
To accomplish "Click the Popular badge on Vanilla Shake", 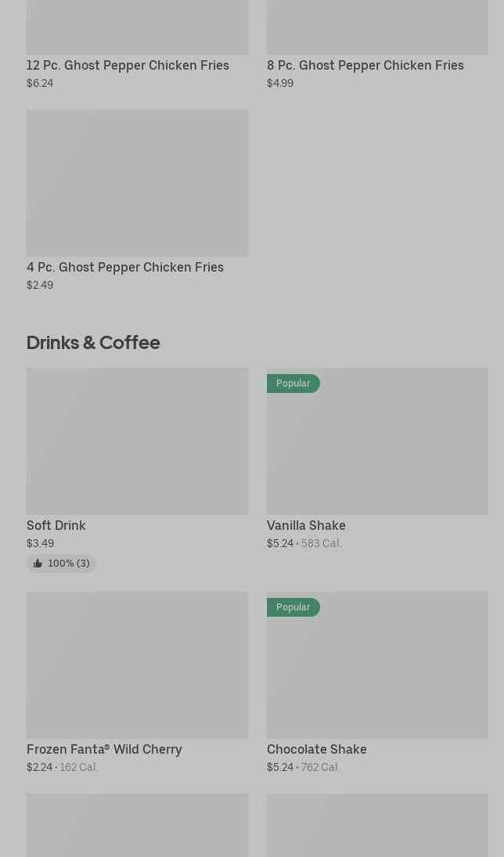I will click(x=293, y=383).
